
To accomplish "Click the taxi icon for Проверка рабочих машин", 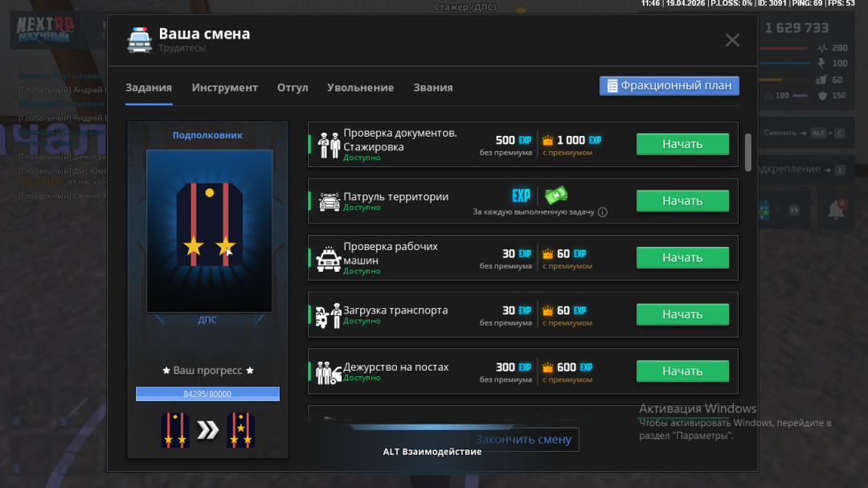I will point(329,258).
